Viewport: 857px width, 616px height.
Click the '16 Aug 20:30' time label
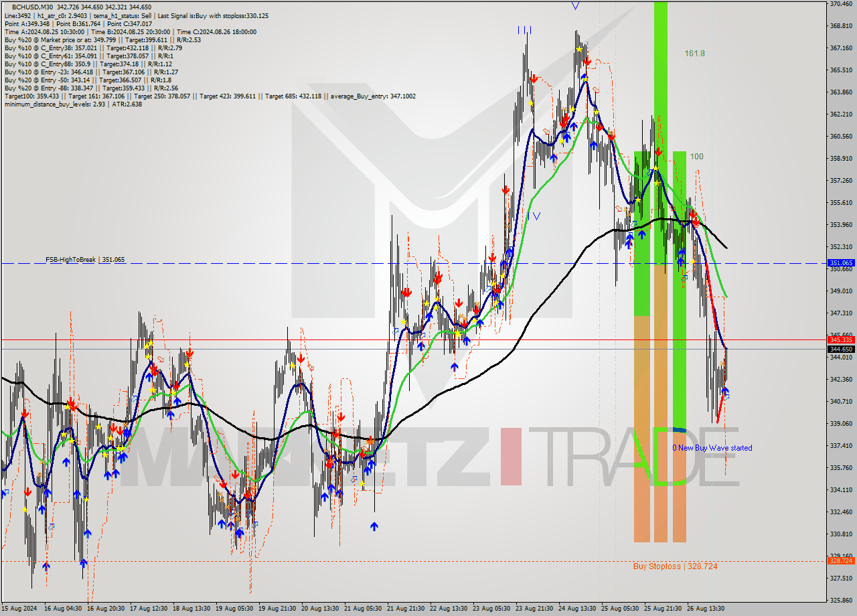coord(106,609)
